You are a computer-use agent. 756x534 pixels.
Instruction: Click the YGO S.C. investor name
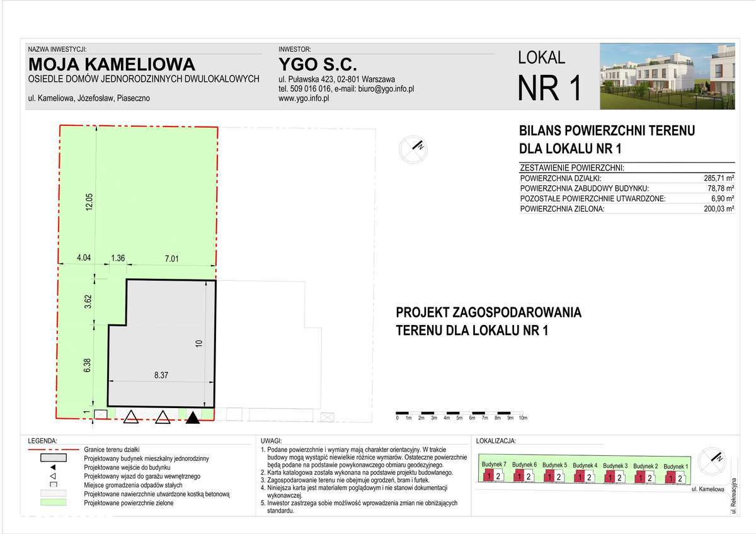click(x=318, y=64)
